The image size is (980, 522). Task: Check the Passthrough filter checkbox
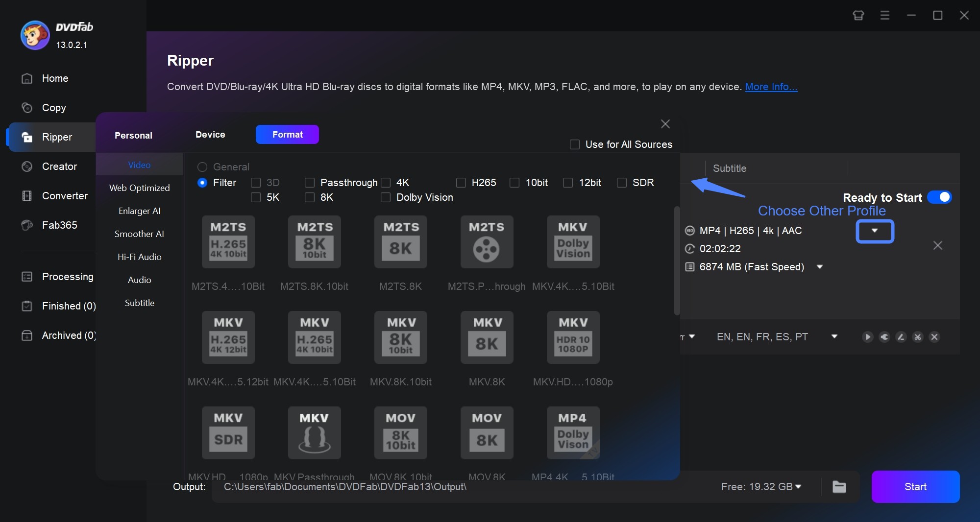point(309,183)
